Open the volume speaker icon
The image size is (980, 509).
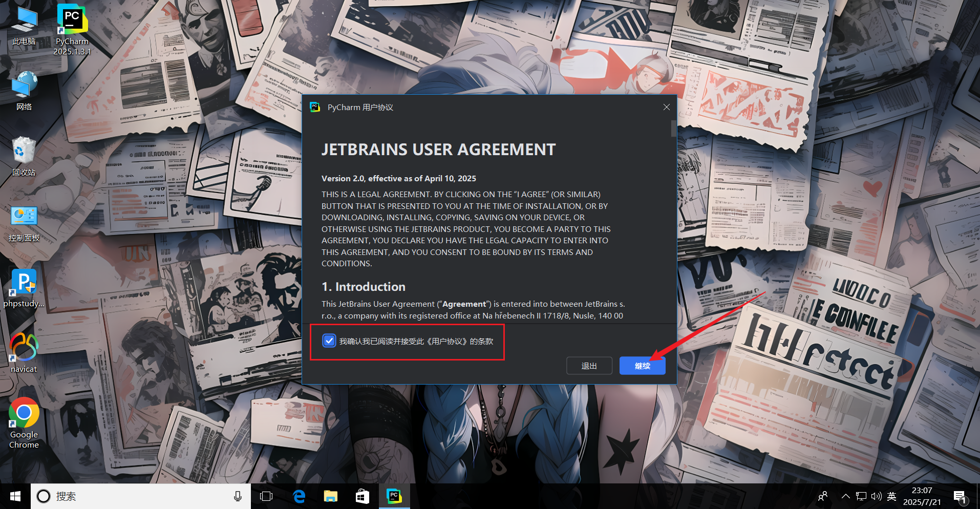876,496
